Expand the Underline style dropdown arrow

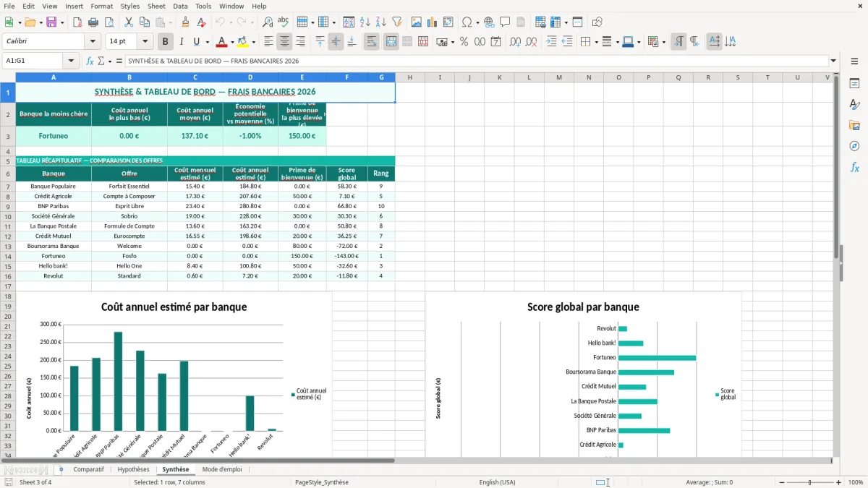tap(208, 42)
